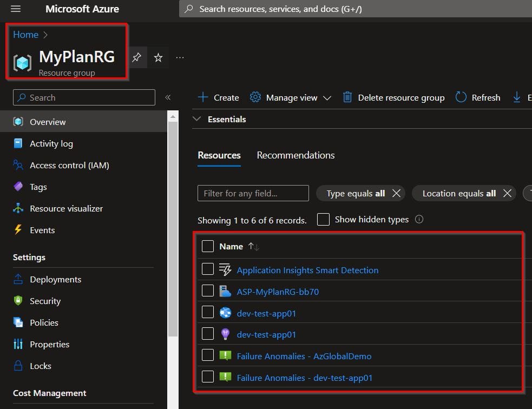532x409 pixels.
Task: Check the Show hidden types checkbox
Action: pyautogui.click(x=323, y=219)
